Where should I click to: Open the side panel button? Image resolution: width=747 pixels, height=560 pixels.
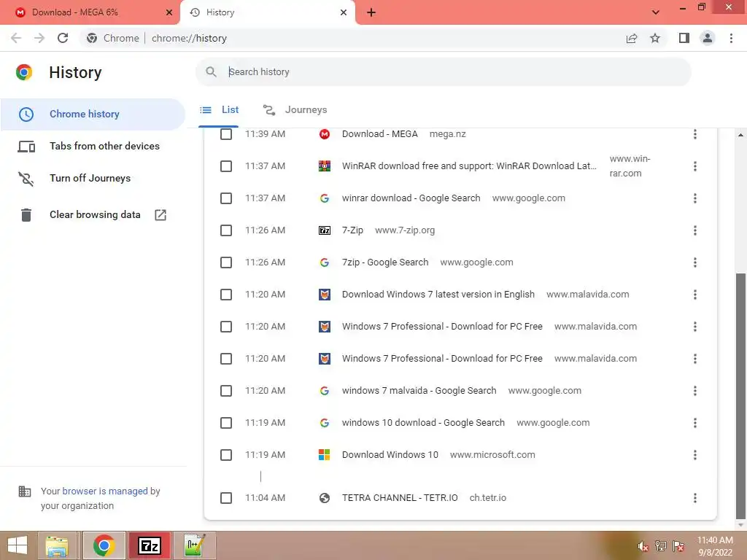[x=684, y=38]
